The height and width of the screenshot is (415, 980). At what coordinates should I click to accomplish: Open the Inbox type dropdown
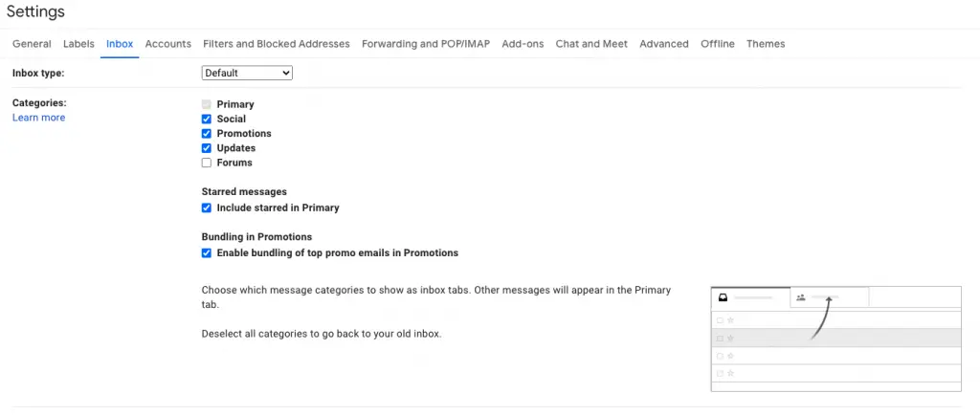pyautogui.click(x=247, y=73)
